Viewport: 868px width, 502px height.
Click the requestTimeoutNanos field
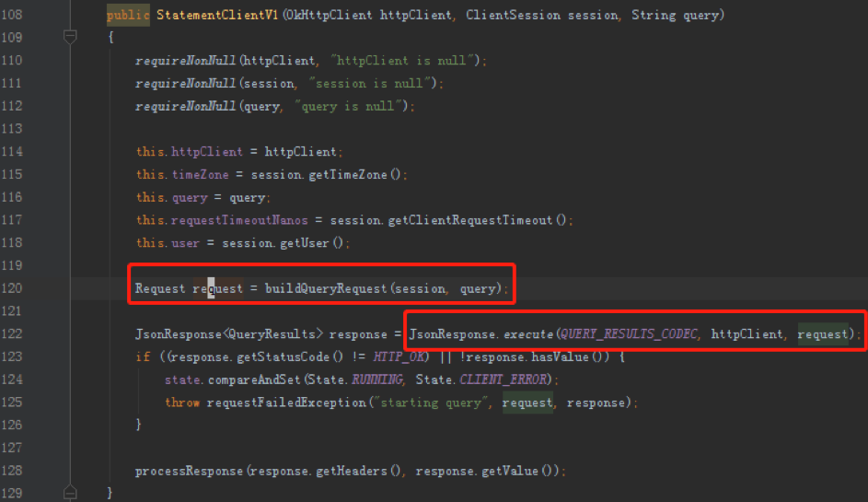pos(239,220)
